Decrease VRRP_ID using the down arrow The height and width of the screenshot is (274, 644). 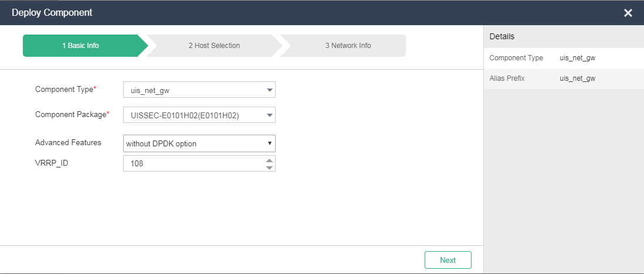[x=269, y=168]
